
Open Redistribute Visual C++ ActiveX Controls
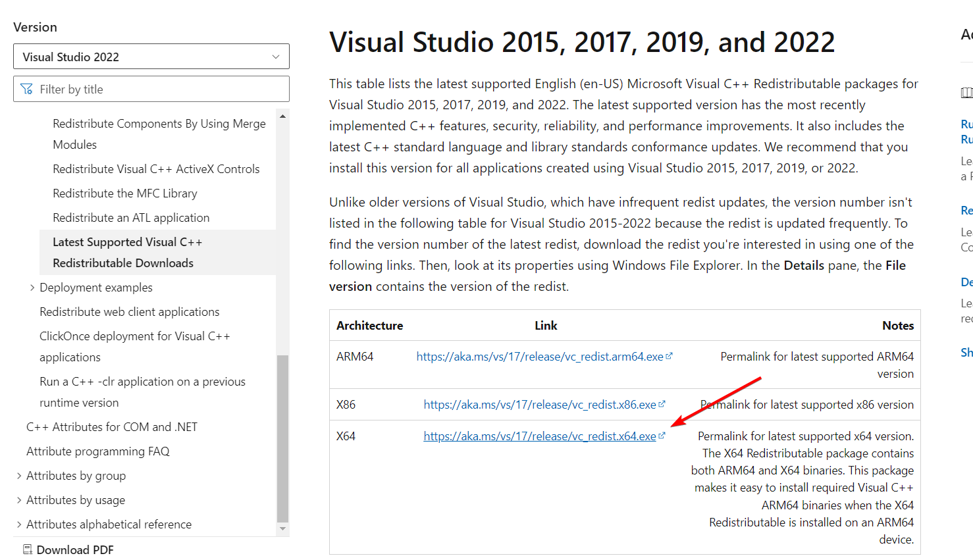point(156,169)
